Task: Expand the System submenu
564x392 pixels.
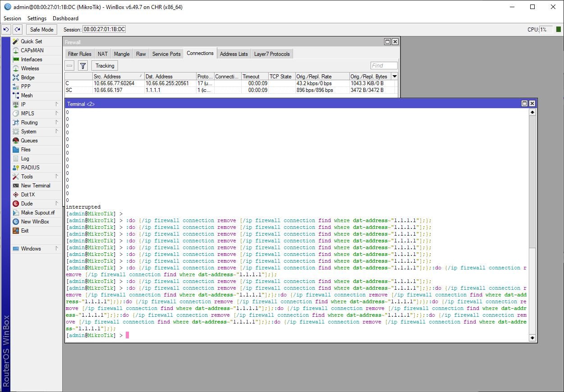Action: [x=57, y=132]
